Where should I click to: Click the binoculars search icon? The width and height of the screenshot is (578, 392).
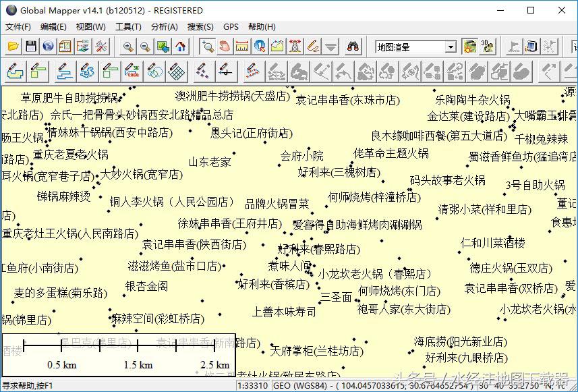click(x=353, y=47)
